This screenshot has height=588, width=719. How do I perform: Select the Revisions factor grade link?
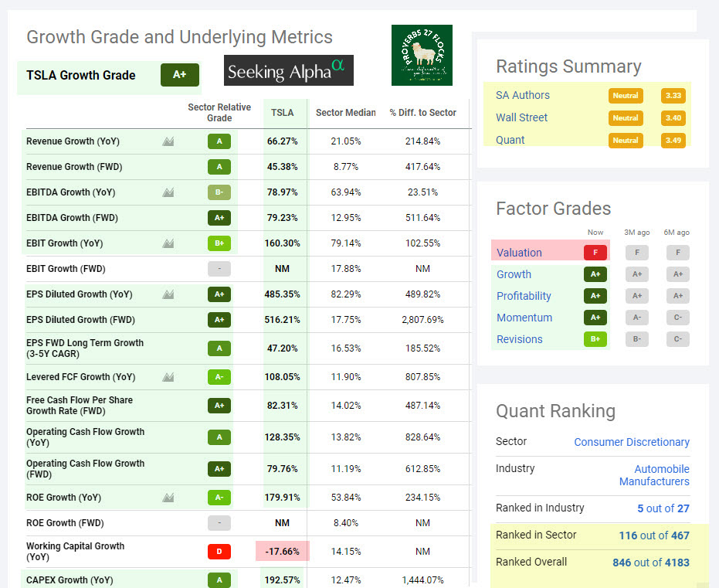tap(519, 339)
